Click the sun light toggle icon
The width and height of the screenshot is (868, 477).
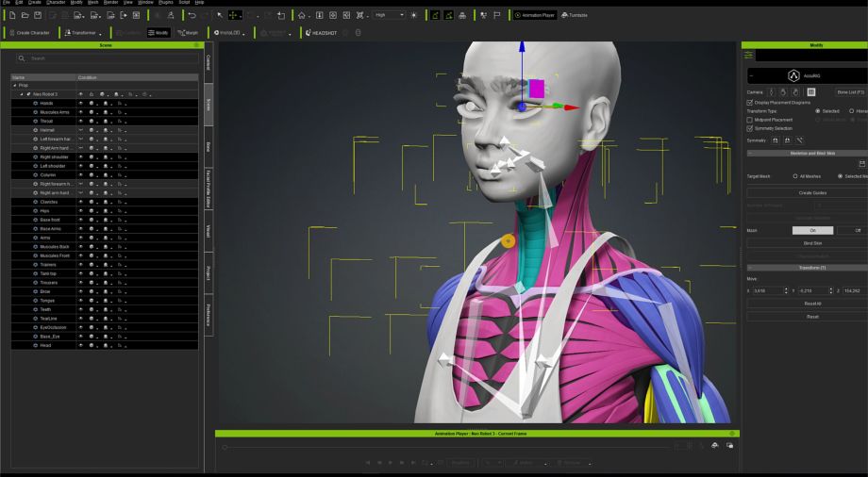tap(413, 15)
